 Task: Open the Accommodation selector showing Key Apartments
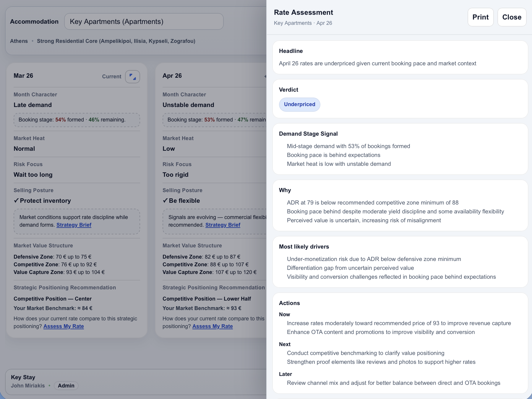coord(144,22)
